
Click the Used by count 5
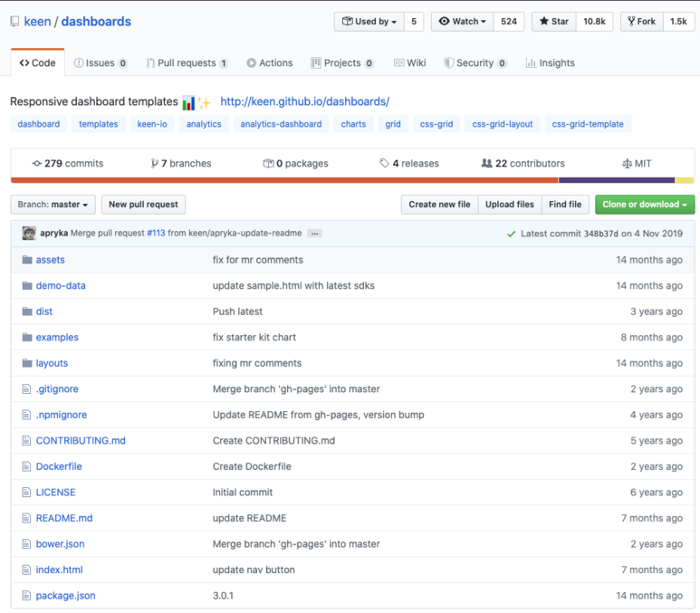click(414, 22)
